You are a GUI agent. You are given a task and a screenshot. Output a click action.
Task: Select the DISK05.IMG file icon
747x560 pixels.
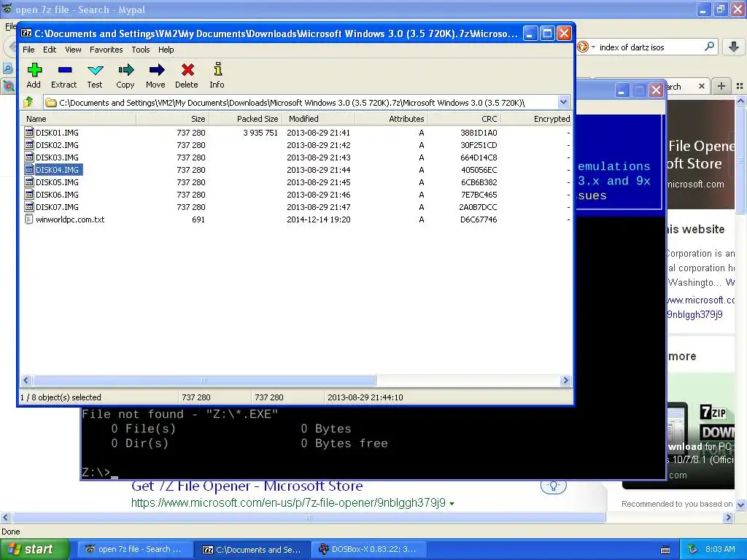[x=29, y=182]
